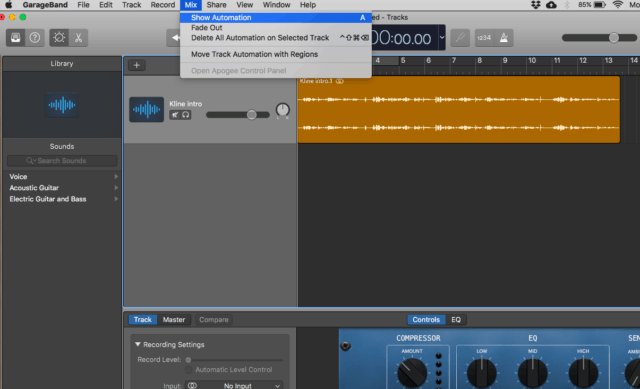Switch to the EQ button

456,320
